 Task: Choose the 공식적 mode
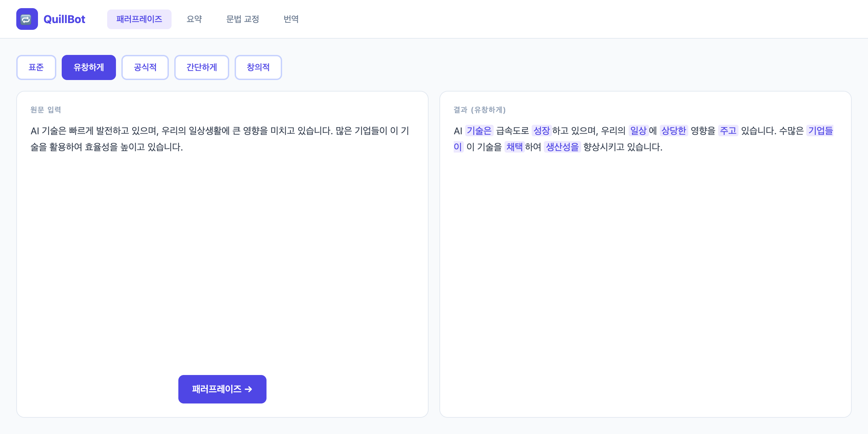point(145,67)
